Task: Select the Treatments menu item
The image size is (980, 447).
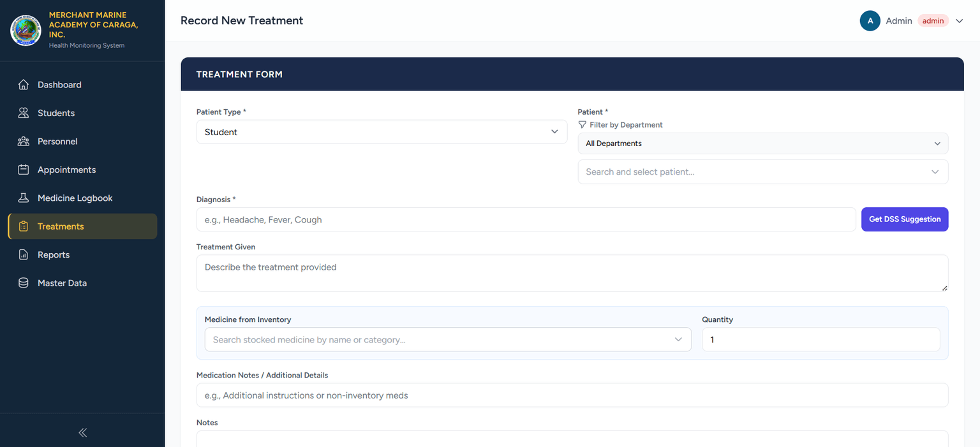Action: click(82, 226)
